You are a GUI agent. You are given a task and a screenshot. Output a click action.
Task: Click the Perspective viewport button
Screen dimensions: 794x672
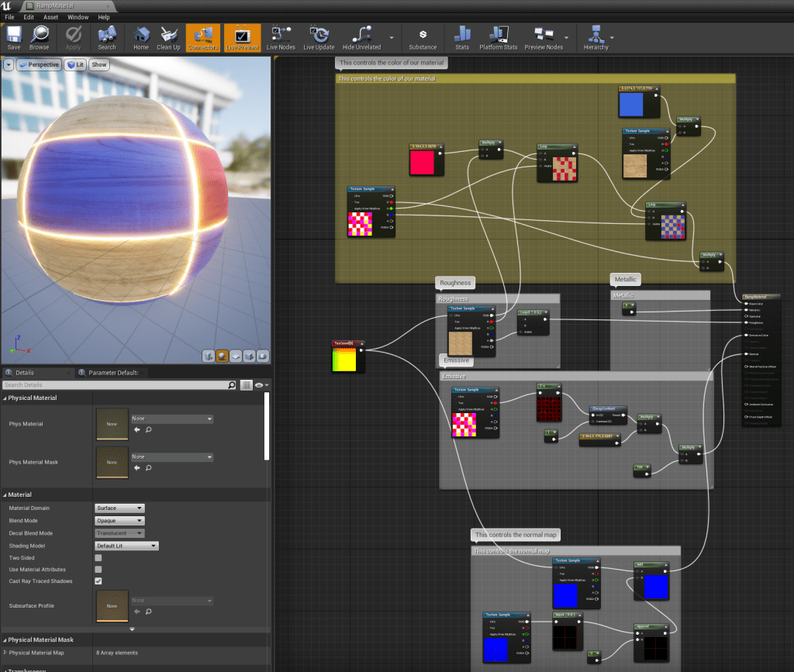click(x=39, y=65)
